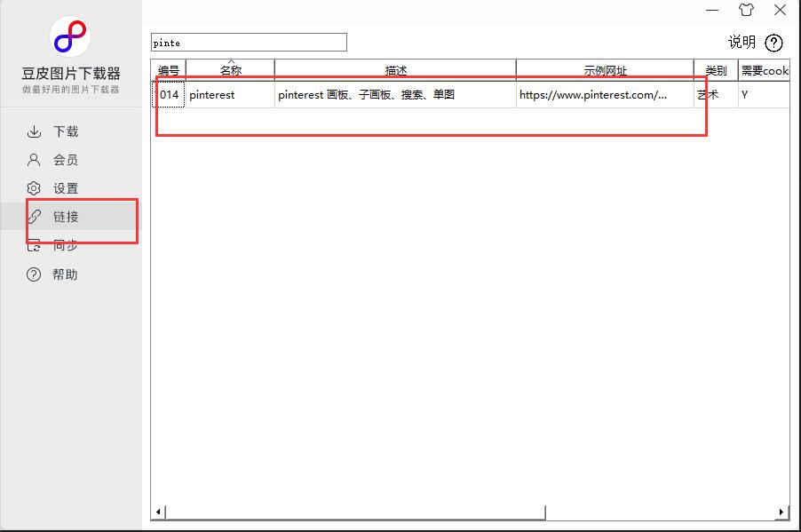The width and height of the screenshot is (801, 532).
Task: Click the download arrow icon in sidebar
Action: pos(34,131)
